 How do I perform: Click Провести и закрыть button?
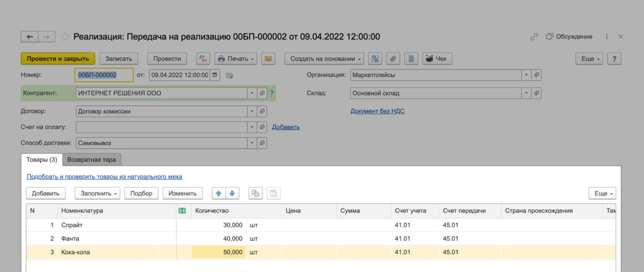(58, 59)
